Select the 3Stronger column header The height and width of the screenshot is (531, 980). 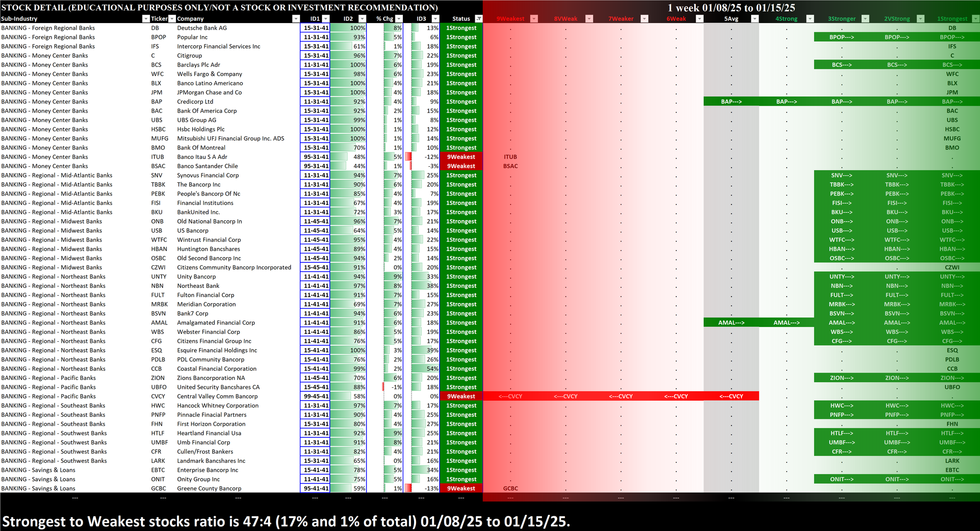(x=841, y=19)
